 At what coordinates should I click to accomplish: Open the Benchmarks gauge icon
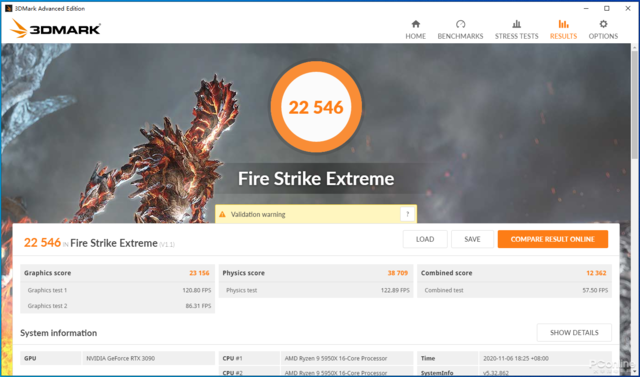(x=460, y=24)
